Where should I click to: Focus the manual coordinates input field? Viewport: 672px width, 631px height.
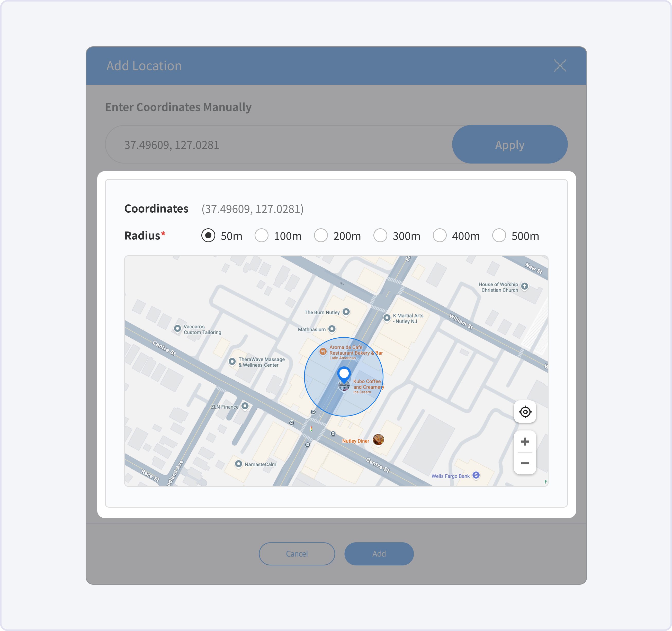tap(277, 145)
